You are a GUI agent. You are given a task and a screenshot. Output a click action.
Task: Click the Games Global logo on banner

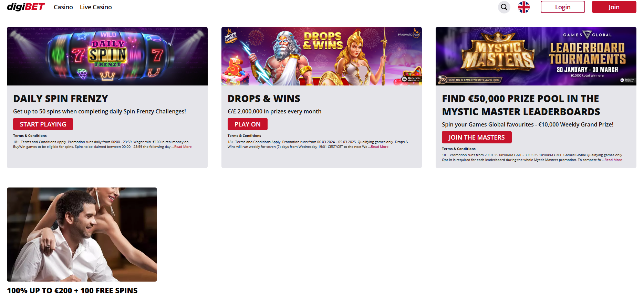(588, 35)
